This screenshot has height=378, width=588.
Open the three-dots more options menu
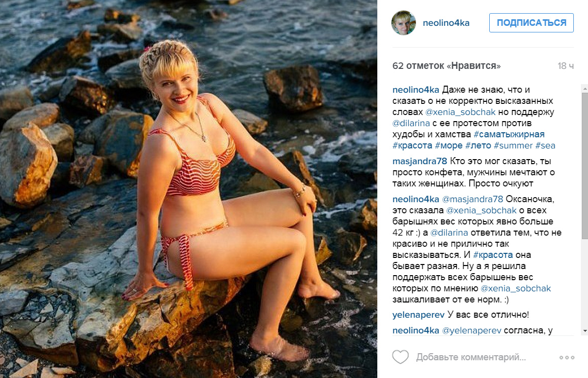click(567, 357)
